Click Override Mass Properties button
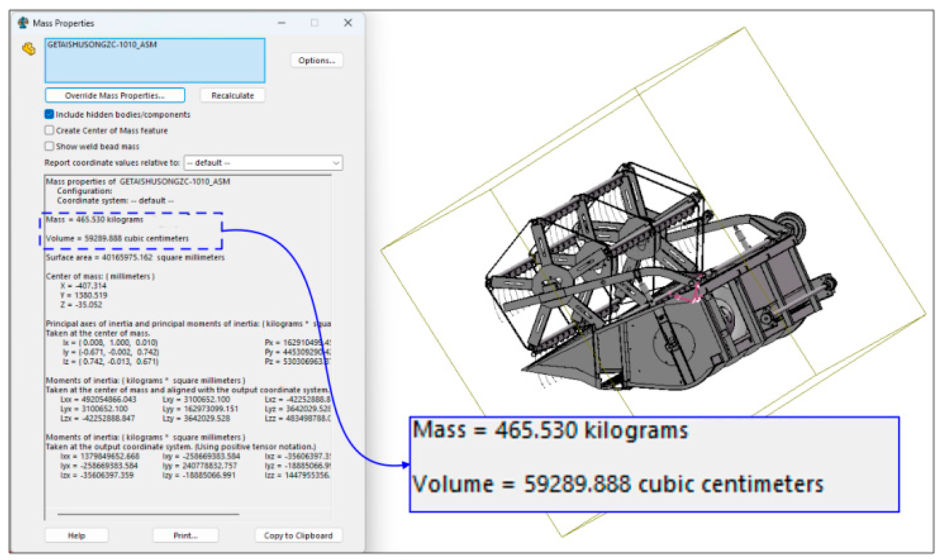This screenshot has width=943, height=560. (115, 96)
